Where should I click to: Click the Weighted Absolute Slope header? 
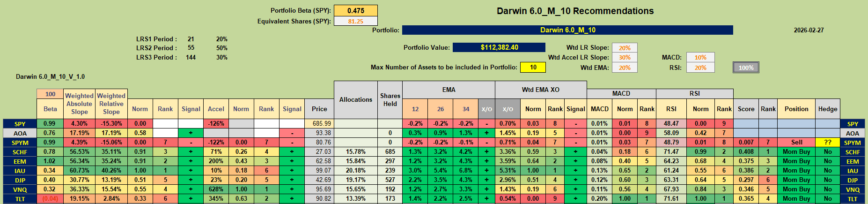click(x=79, y=104)
